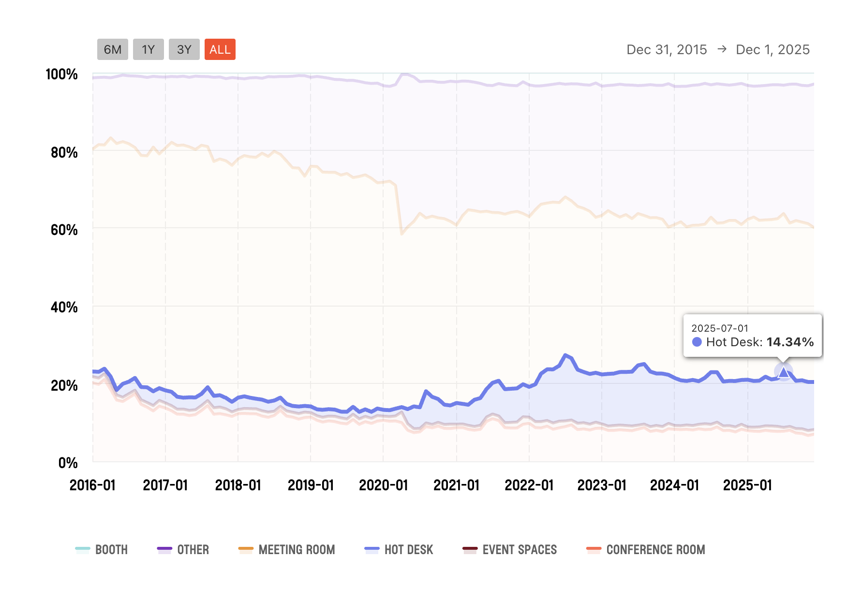862x616 pixels.
Task: Switch to the 3Y range view
Action: [184, 49]
